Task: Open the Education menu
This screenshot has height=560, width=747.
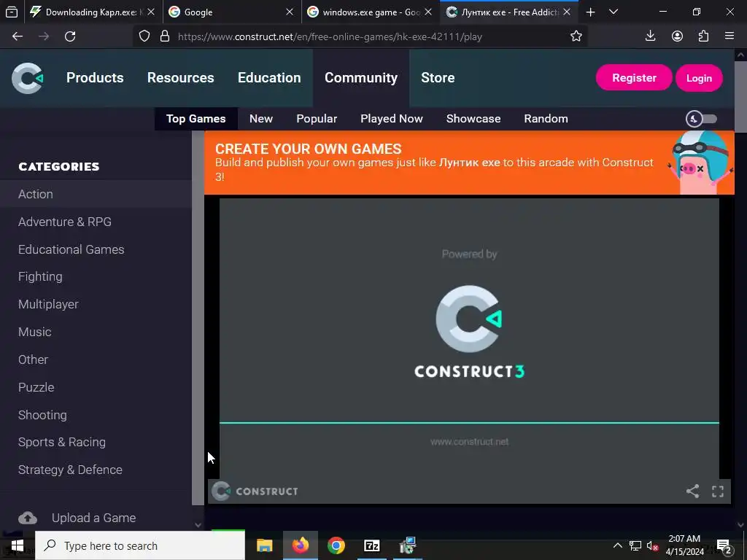Action: [269, 77]
